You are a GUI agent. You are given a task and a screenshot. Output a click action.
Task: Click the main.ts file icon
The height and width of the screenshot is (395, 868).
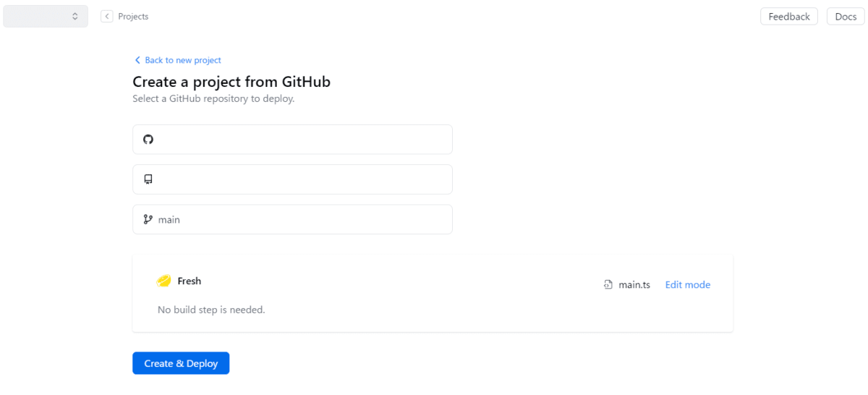click(x=608, y=285)
